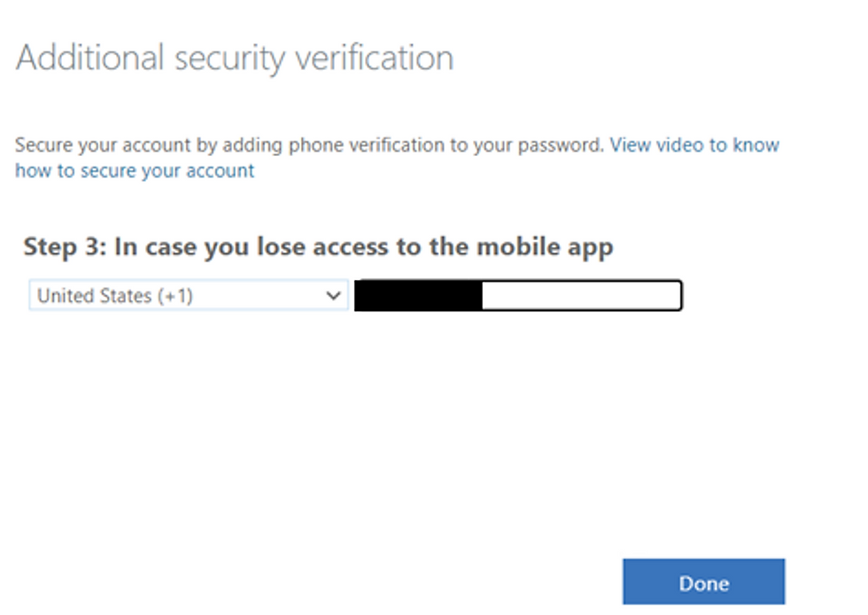Click the word 'security' in the heading
Viewport: 868px width, 615px height.
230,58
